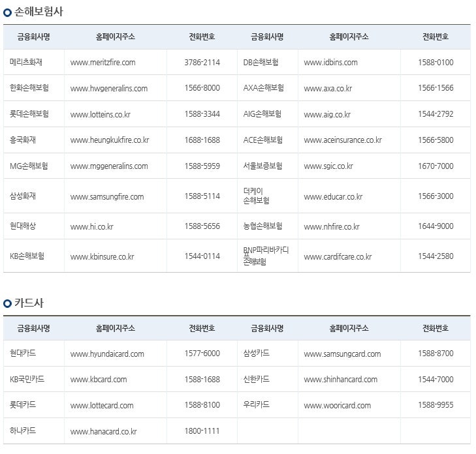476x454 pixels.
Task: Click the www.educar.co.kr address
Action: click(333, 196)
